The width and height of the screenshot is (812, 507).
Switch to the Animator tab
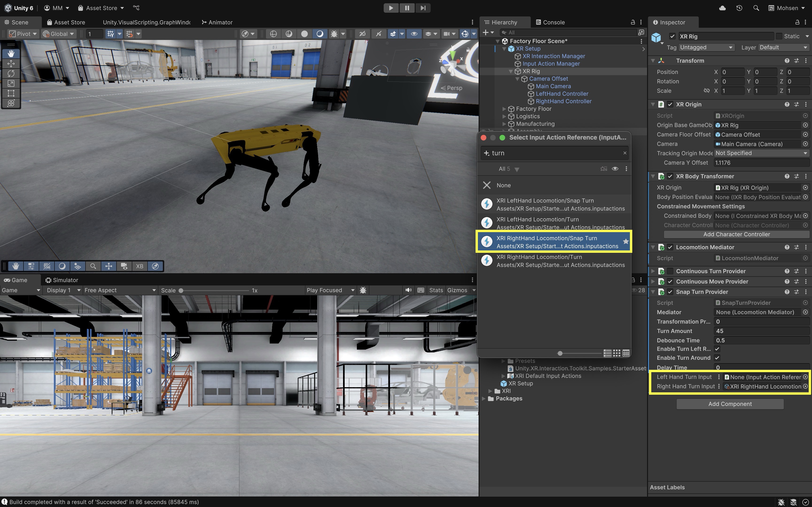tap(217, 22)
